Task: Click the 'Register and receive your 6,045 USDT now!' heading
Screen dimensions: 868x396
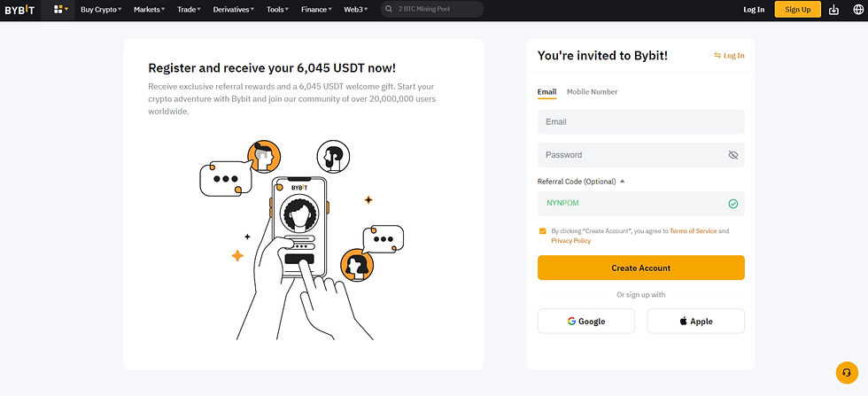Action: click(x=272, y=68)
